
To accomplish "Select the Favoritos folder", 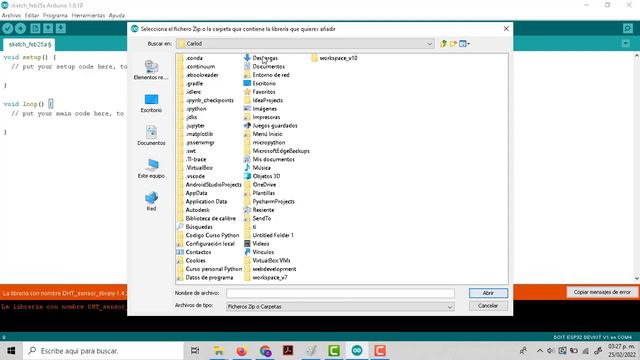I will coord(260,92).
